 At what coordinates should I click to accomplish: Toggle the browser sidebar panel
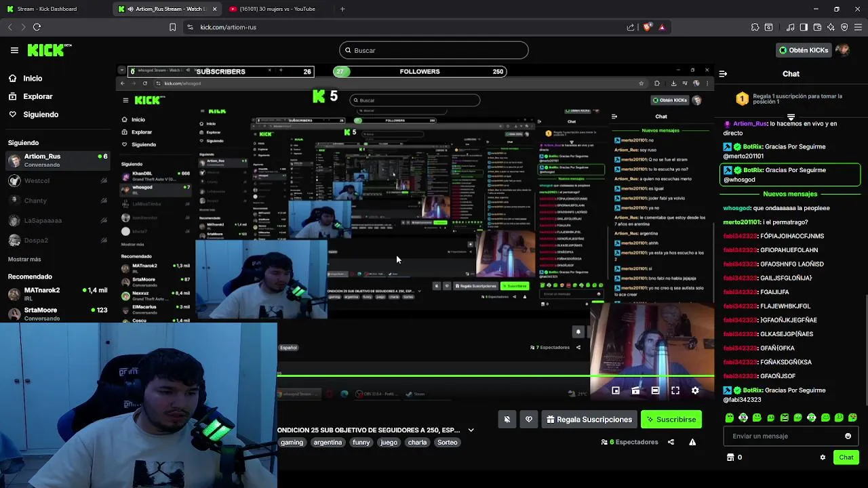coord(804,27)
